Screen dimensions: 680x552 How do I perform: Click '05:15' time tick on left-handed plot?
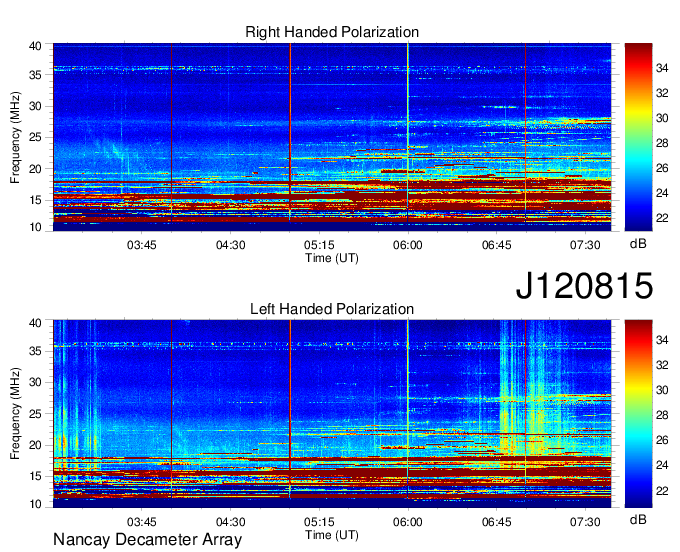[x=319, y=522]
